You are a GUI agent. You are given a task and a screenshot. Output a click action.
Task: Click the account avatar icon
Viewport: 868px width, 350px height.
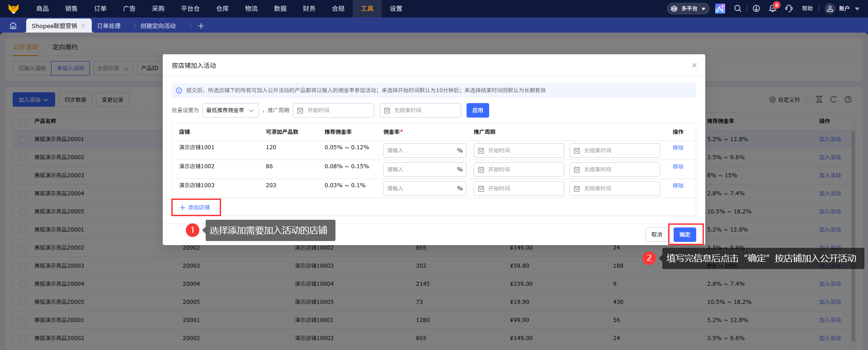pyautogui.click(x=830, y=9)
